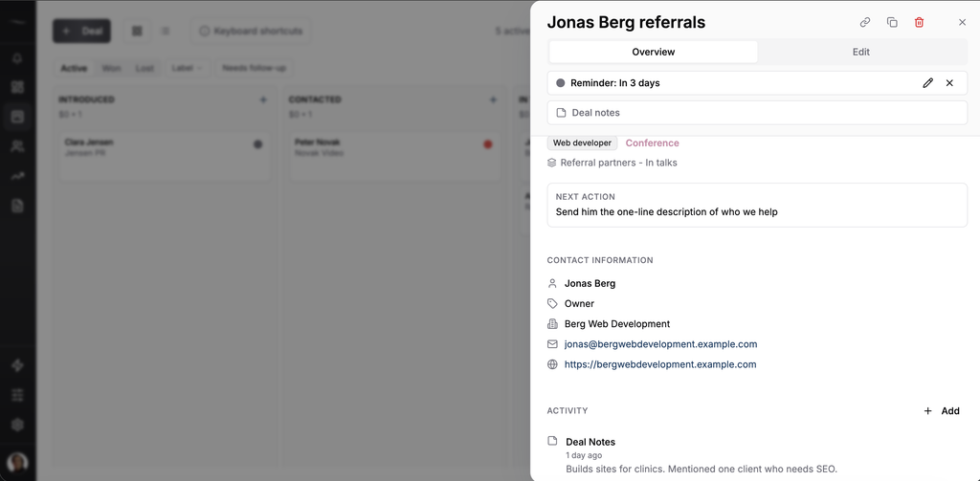Open the jonas@bergwebdevelopment.example.com email link

click(x=660, y=344)
